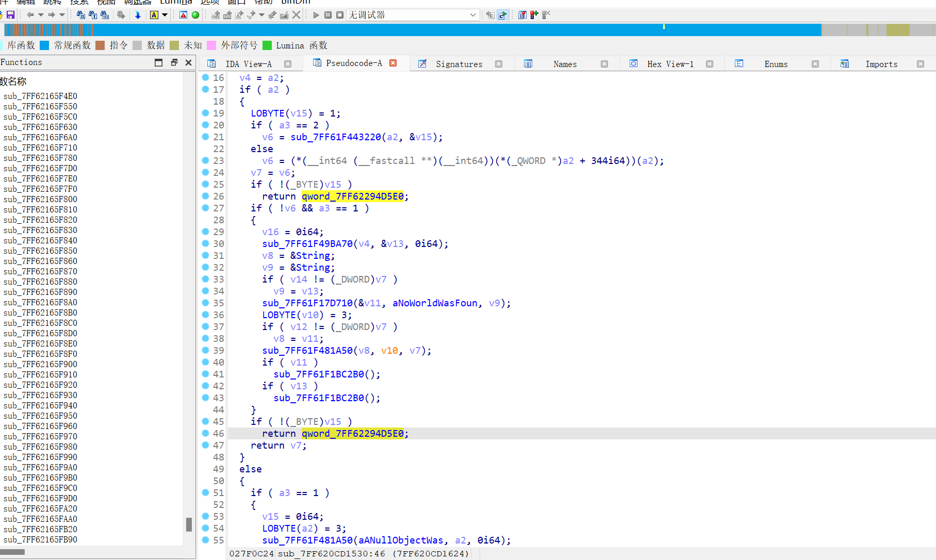The height and width of the screenshot is (560, 936).
Task: Click the forward navigation arrow
Action: (51, 15)
